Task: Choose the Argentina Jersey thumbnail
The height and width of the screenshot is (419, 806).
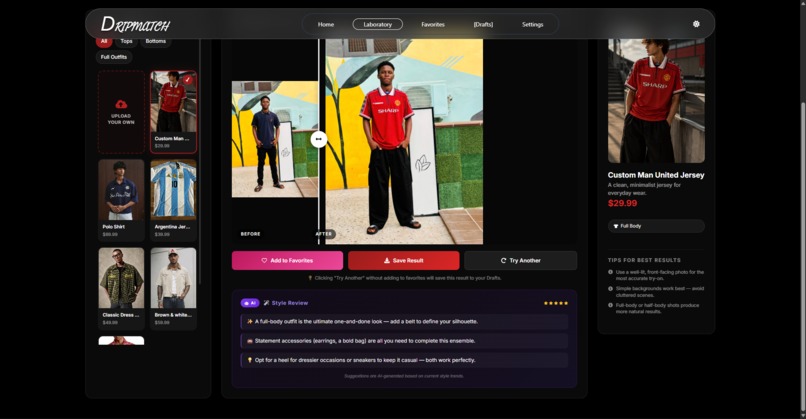Action: coord(173,190)
